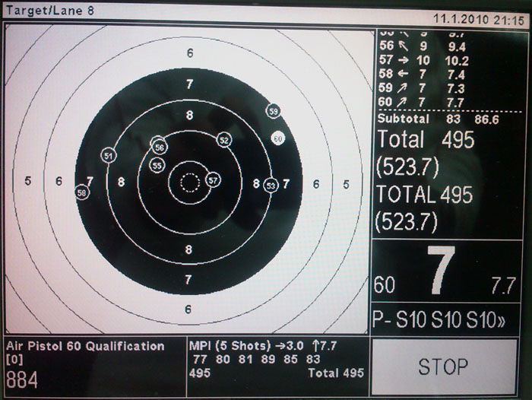Click the 10.2 decimal score value
Screen dimensions: 532x400
point(457,61)
